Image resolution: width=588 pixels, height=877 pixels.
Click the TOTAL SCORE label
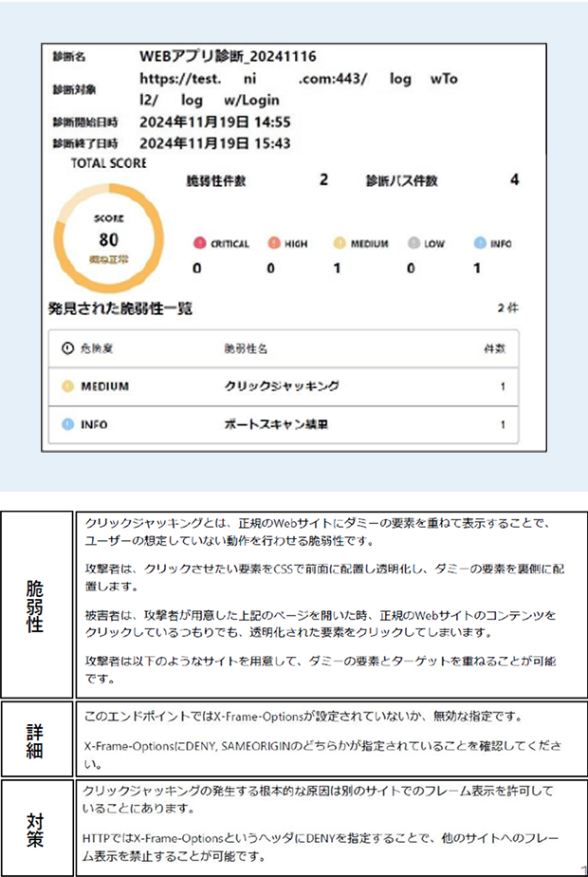click(x=108, y=163)
